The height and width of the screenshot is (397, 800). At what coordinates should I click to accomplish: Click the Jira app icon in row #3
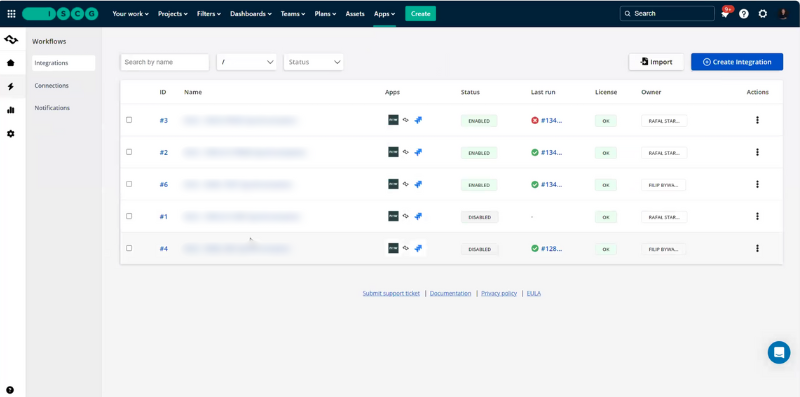point(418,120)
